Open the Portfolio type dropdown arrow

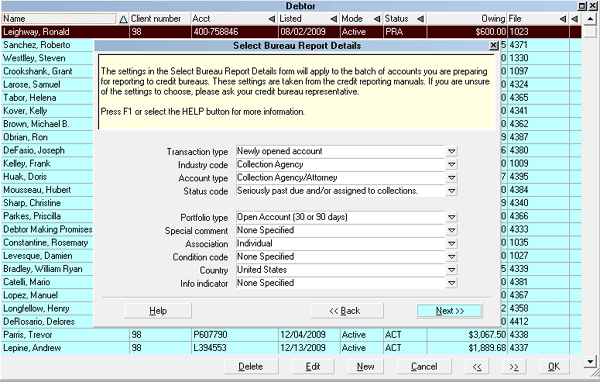[x=451, y=217]
